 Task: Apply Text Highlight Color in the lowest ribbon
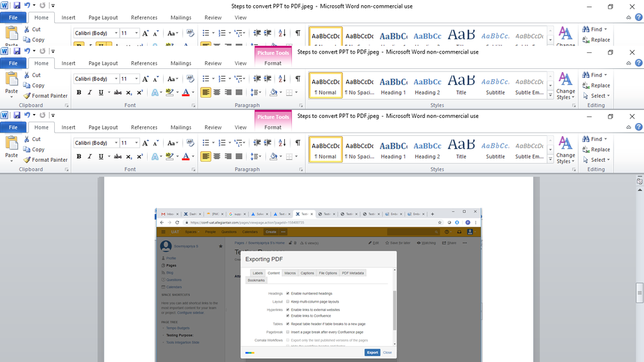pos(169,157)
